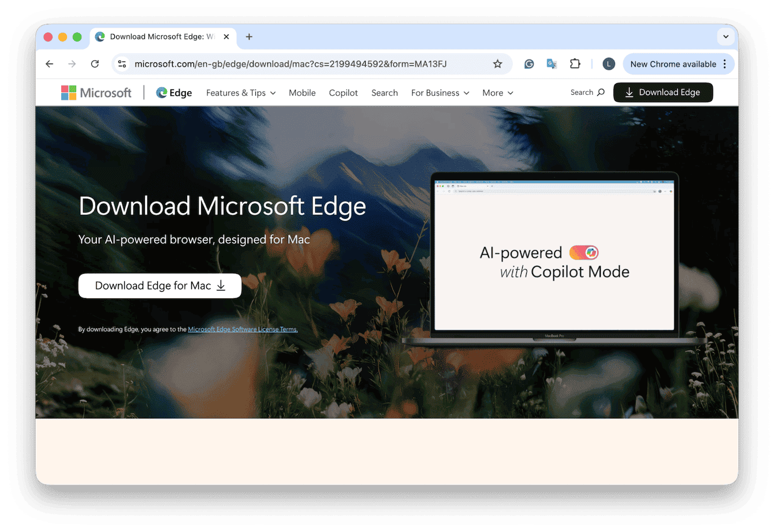
Task: Open the tab search chevron at top right
Action: point(726,36)
